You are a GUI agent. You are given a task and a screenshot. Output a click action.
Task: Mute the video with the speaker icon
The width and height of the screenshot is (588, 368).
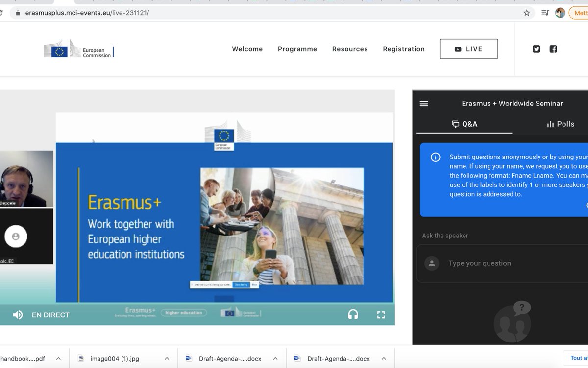[x=18, y=315]
